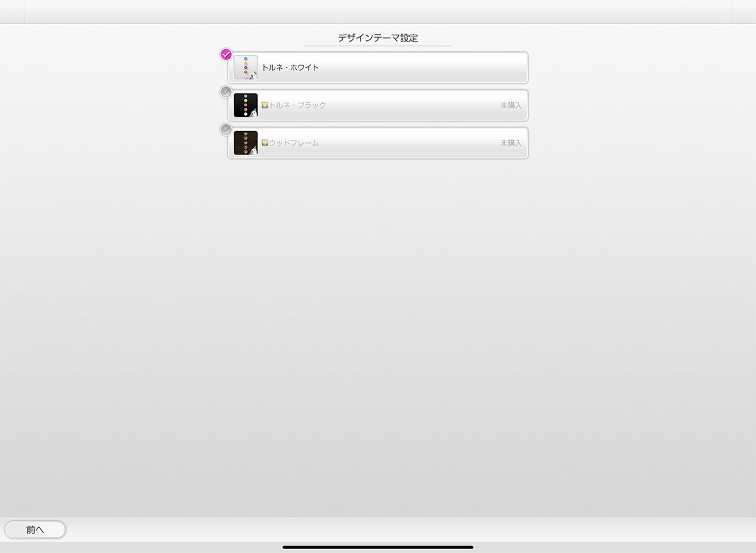Go back with the 前へ button
This screenshot has height=553, width=756.
pyautogui.click(x=35, y=530)
